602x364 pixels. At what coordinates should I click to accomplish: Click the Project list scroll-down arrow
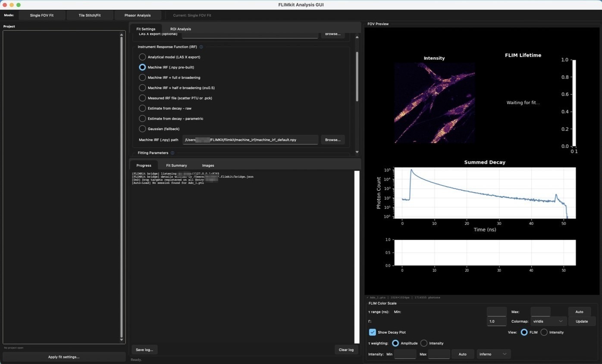(x=121, y=340)
